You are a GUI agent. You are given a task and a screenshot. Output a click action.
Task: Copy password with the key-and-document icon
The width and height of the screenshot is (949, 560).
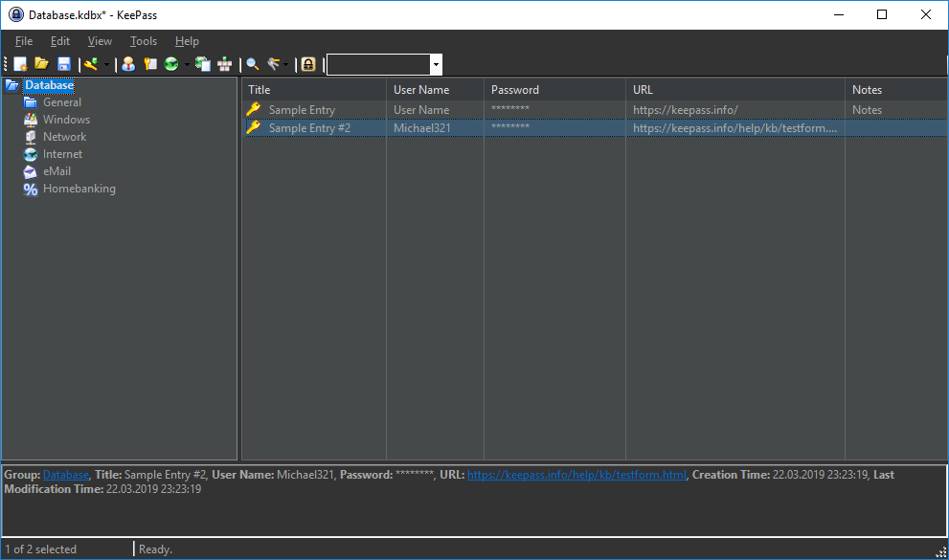click(150, 64)
